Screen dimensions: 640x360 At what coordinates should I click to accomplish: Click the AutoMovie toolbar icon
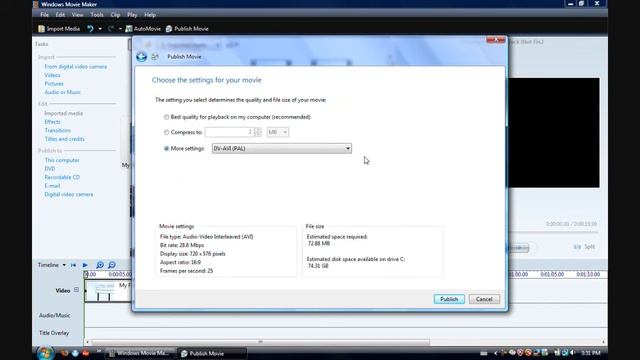(129, 29)
